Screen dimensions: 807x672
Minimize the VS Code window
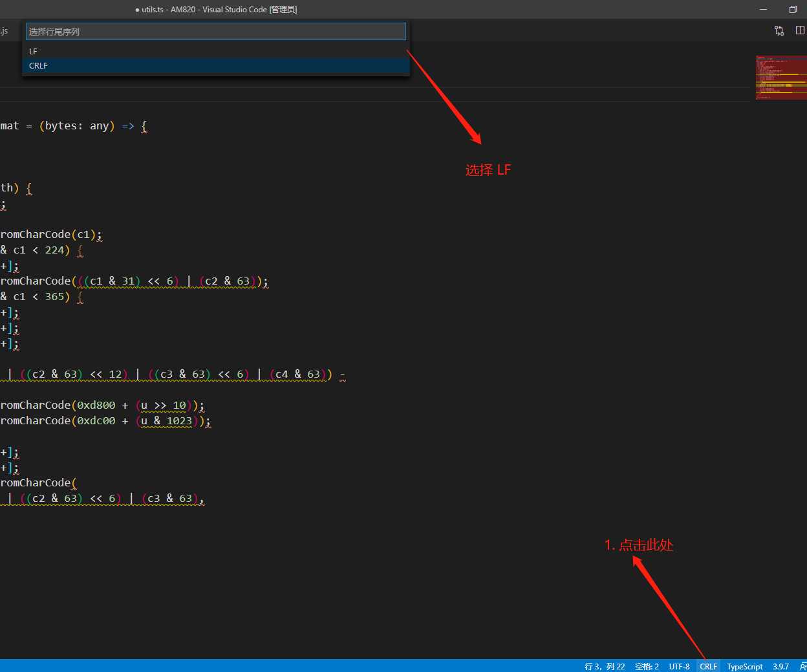764,9
